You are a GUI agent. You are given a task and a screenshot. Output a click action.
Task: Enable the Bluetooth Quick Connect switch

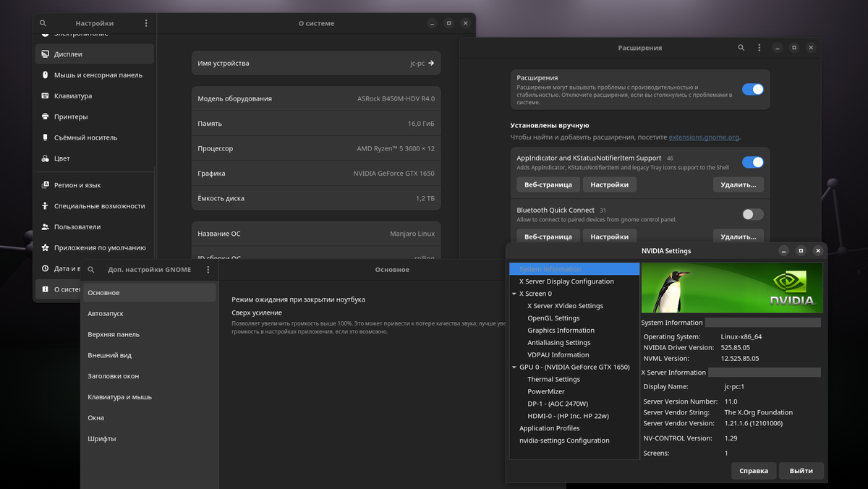[753, 214]
